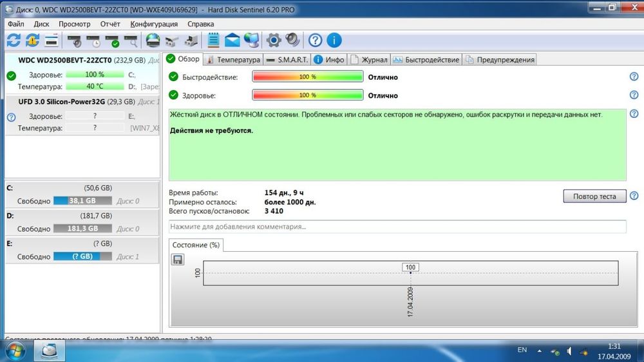Click the disk with globe icon

point(153,41)
